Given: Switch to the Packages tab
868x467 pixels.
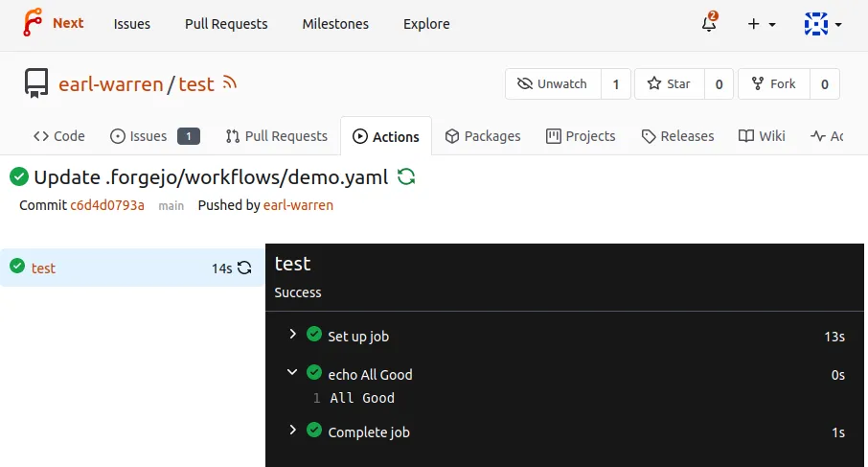Looking at the screenshot, I should coord(483,136).
